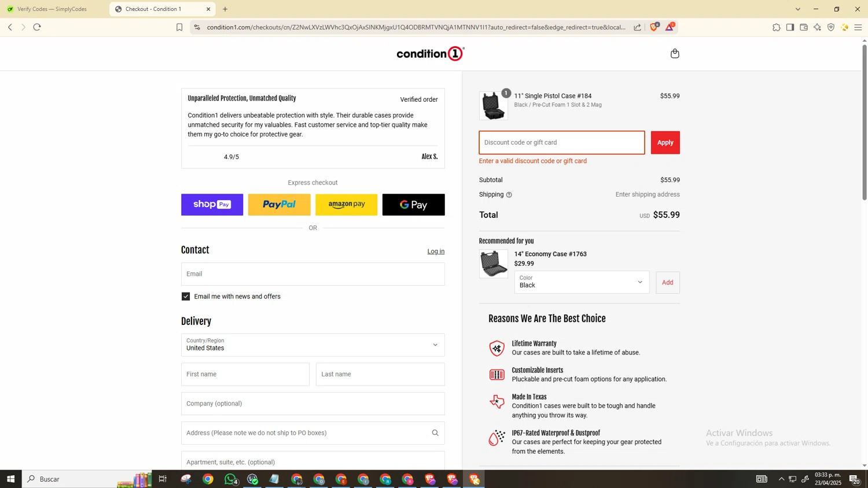This screenshot has height=488, width=868.
Task: Go back to the previous page
Action: [x=10, y=27]
